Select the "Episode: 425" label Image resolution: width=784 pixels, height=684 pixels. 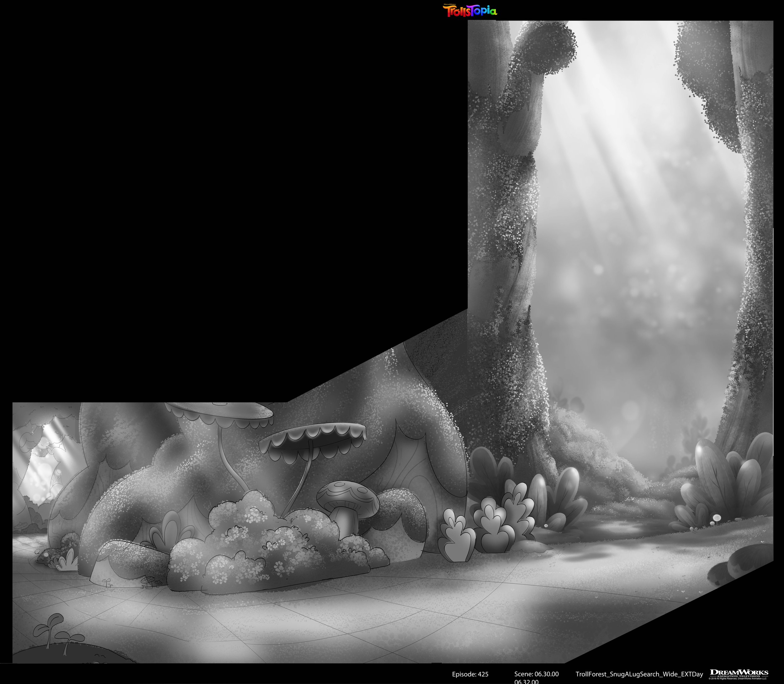[x=470, y=674]
